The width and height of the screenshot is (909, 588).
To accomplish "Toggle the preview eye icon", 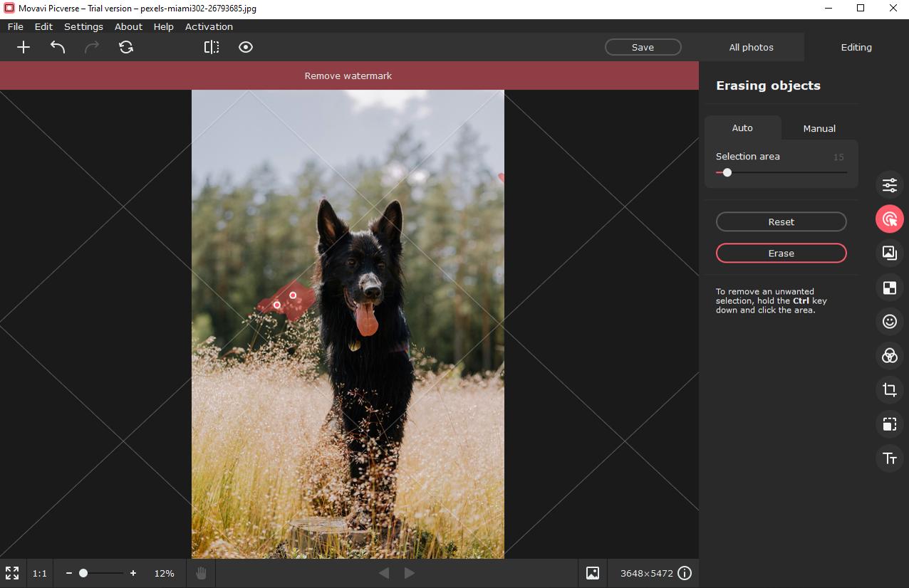I will click(x=246, y=47).
